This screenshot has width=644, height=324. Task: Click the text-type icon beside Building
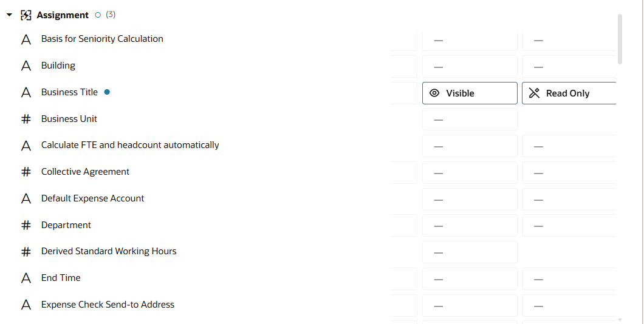[26, 66]
